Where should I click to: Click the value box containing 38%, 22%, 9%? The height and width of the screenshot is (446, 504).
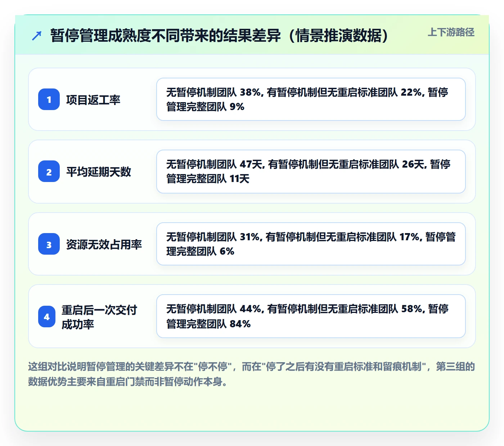[311, 99]
